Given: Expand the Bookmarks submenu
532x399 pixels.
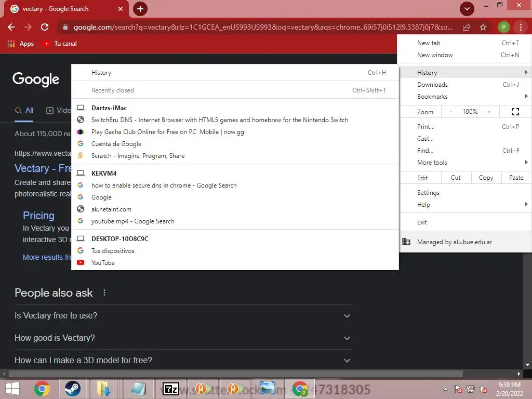Looking at the screenshot, I should 465,96.
